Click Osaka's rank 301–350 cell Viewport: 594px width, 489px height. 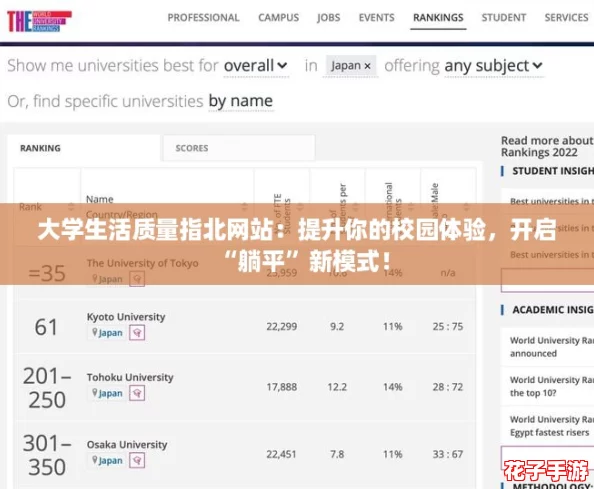(x=47, y=455)
